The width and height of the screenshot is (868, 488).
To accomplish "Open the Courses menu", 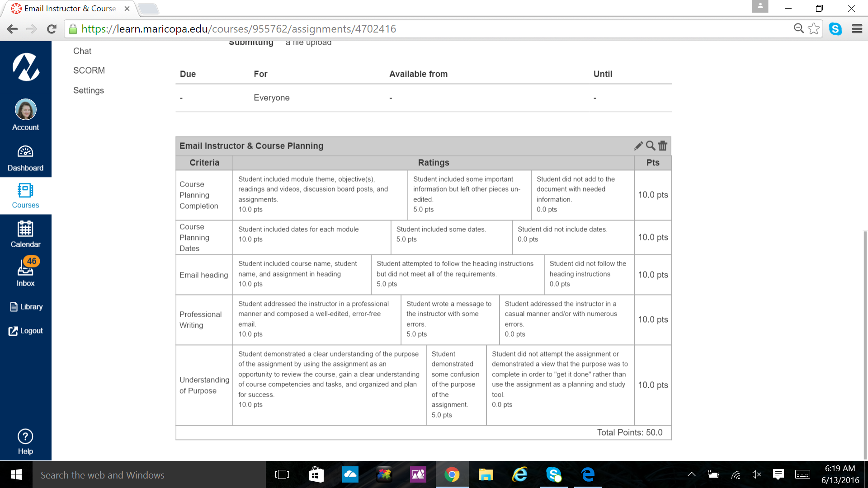I will coord(26,196).
